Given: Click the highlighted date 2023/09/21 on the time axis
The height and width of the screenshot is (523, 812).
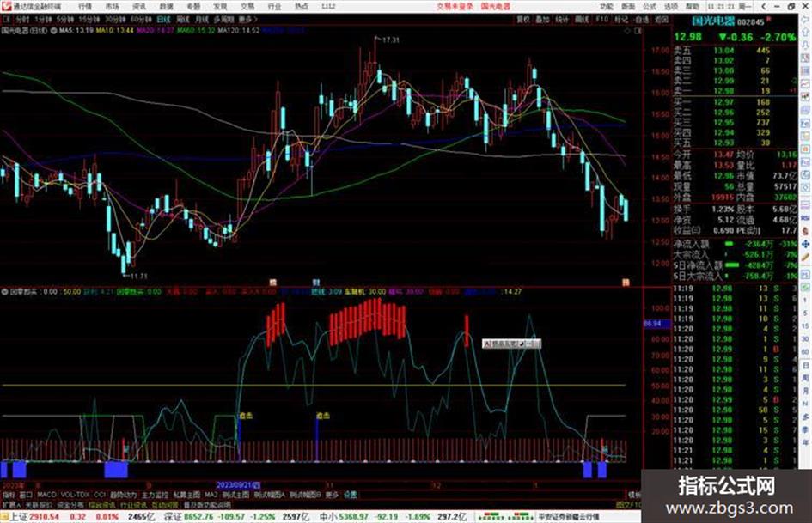Looking at the screenshot, I should pos(238,485).
